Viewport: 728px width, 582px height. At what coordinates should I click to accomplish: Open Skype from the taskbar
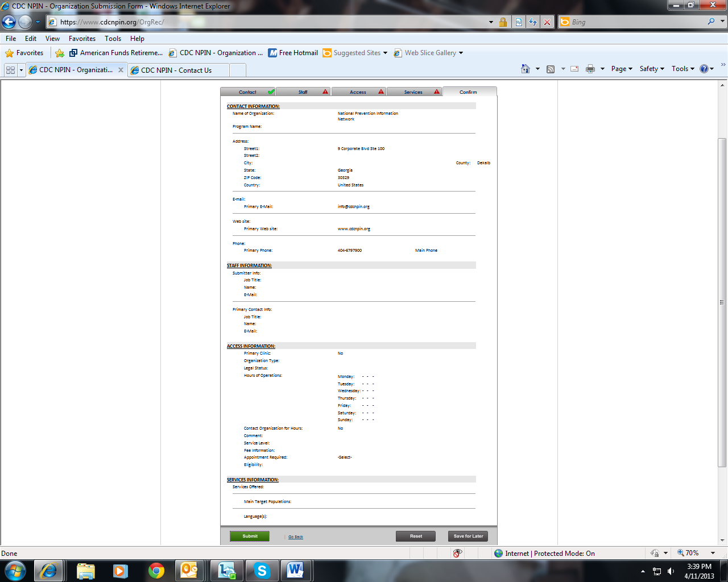[262, 571]
